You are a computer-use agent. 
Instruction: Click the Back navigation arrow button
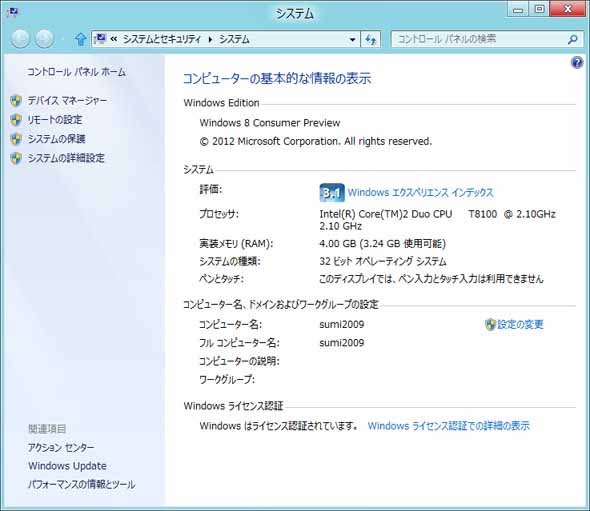point(20,39)
